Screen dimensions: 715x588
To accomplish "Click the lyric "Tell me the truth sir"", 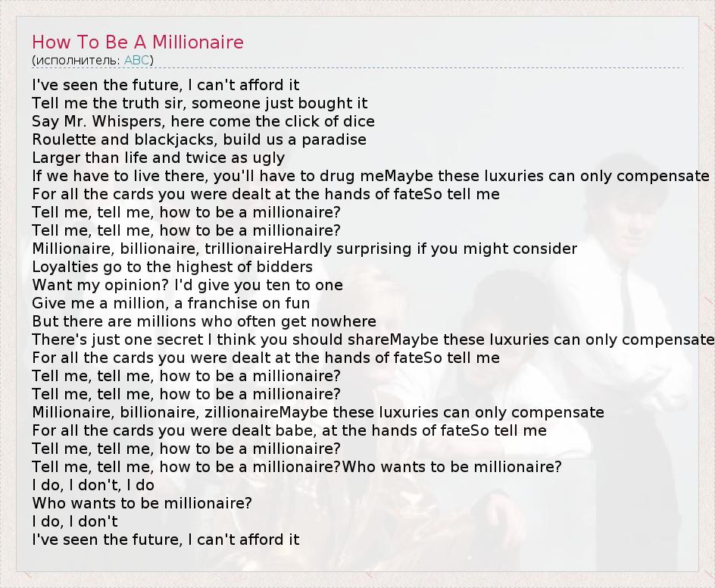I will pyautogui.click(x=199, y=103).
